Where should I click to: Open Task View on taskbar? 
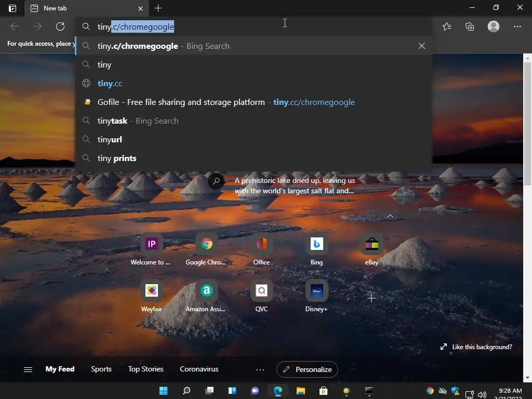pyautogui.click(x=209, y=391)
